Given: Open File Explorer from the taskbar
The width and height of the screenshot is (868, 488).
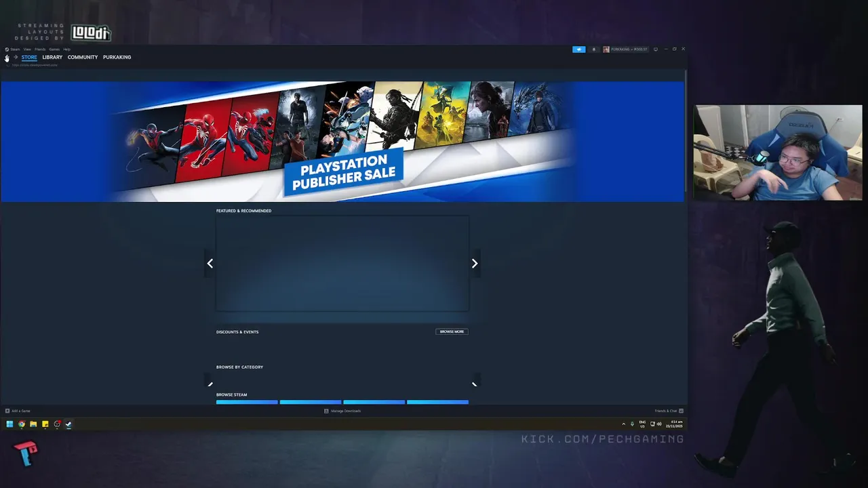Looking at the screenshot, I should 33,424.
